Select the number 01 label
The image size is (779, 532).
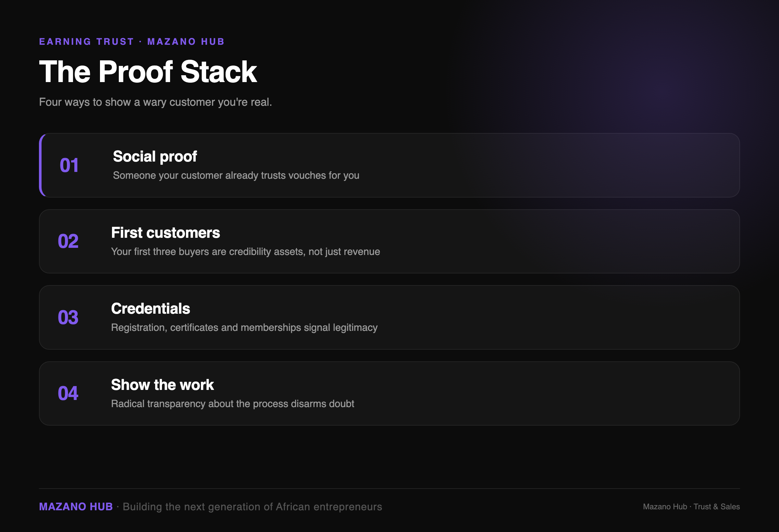(x=69, y=165)
